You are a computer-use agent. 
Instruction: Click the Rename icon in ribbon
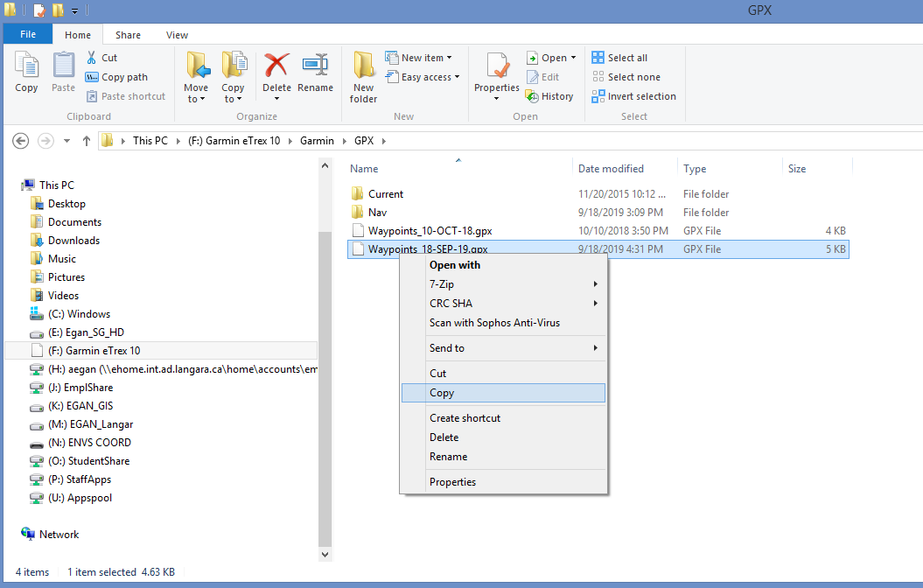point(315,66)
